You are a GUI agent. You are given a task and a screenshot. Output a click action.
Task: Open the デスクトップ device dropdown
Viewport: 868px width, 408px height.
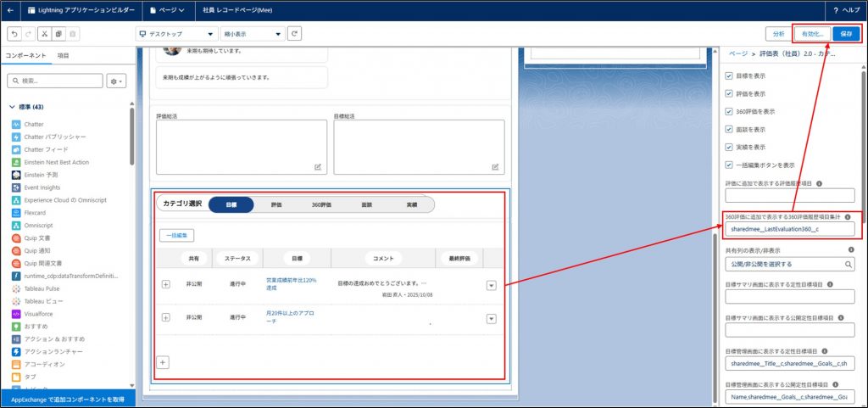[175, 34]
